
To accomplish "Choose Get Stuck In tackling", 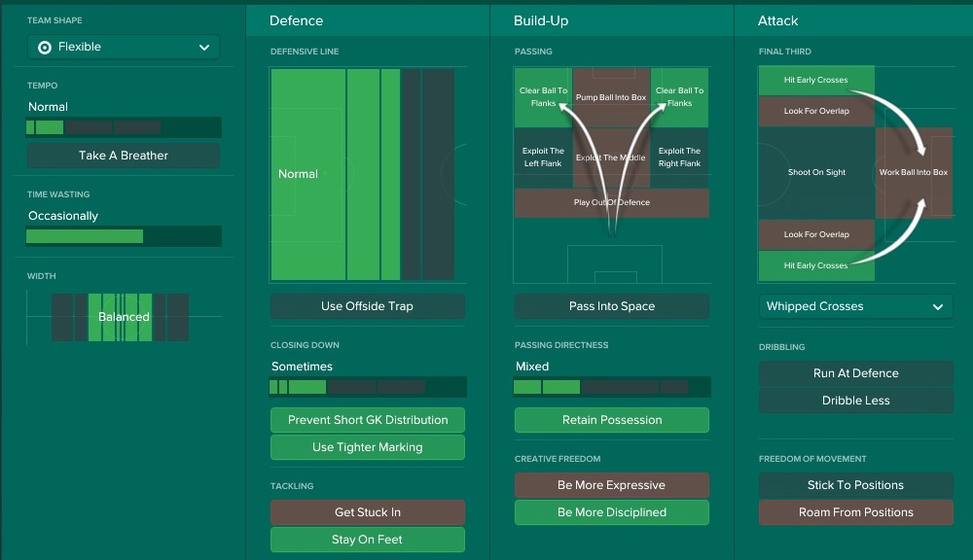I will point(367,512).
